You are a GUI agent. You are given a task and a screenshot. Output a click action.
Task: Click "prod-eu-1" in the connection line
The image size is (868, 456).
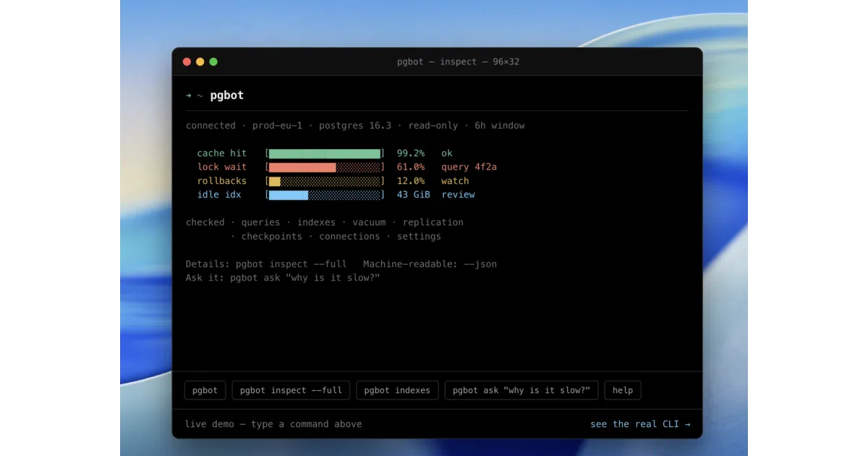point(278,126)
